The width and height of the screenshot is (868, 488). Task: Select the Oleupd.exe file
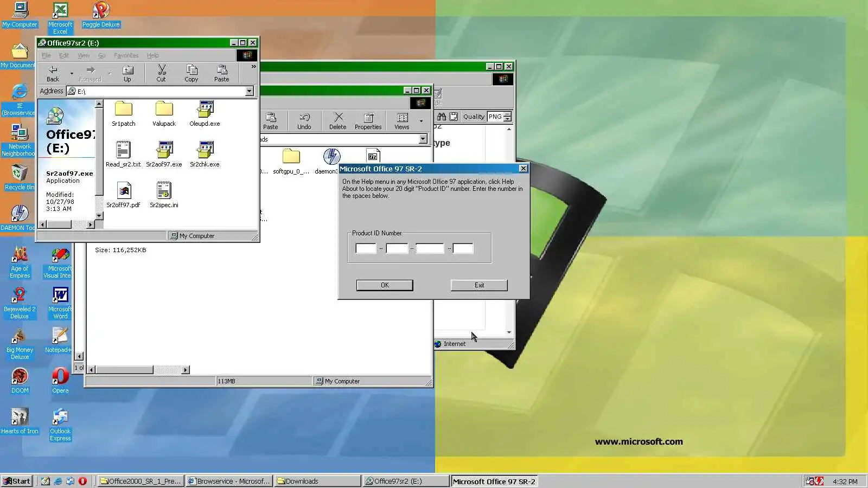(x=205, y=114)
